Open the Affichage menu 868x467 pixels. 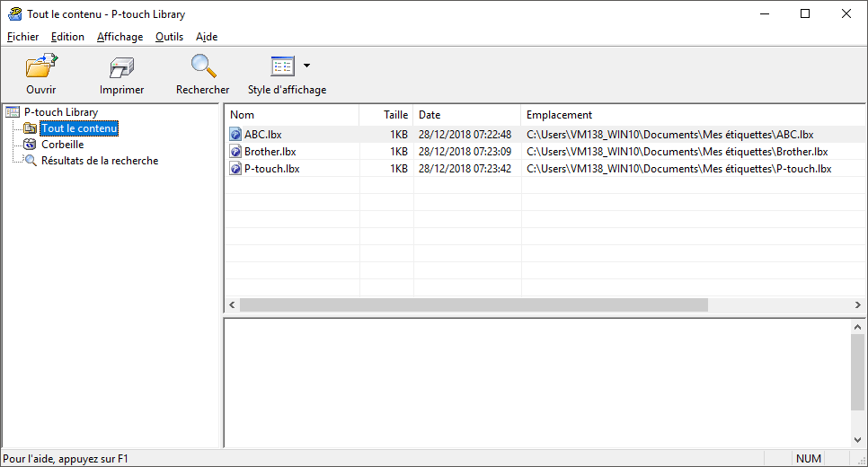pyautogui.click(x=120, y=37)
